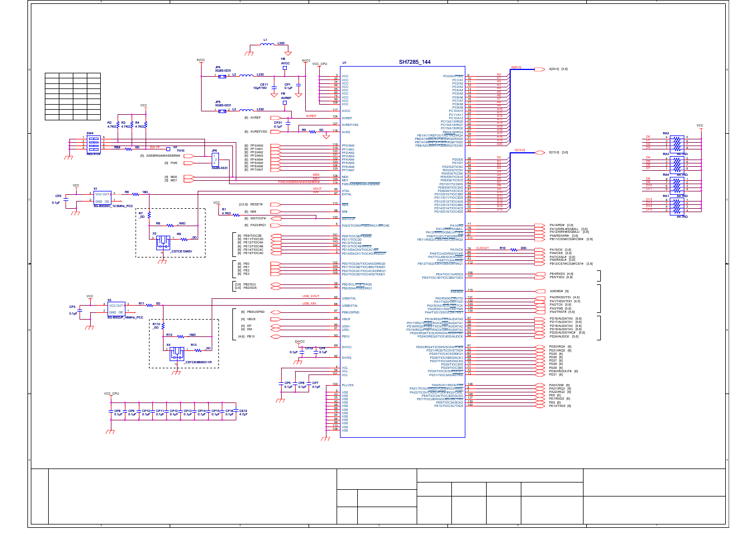Select the USBXTAL pin label
Screen dimensions: 756x534
point(349,299)
